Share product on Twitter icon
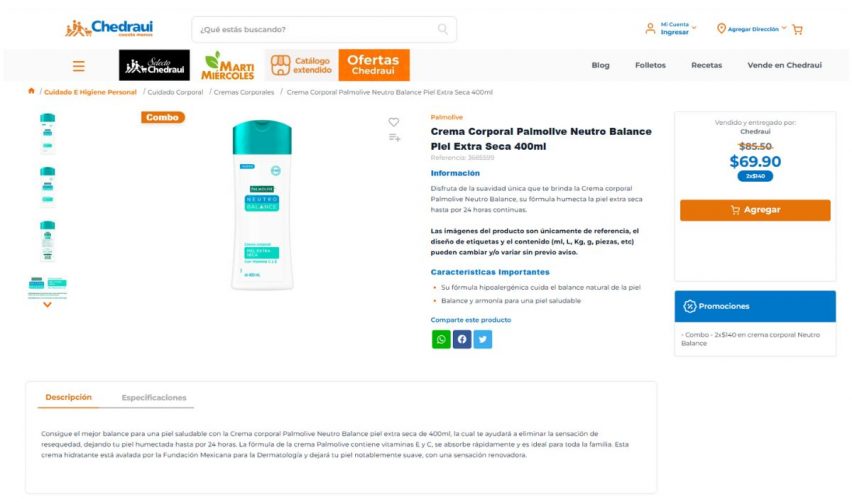The width and height of the screenshot is (852, 502). click(x=483, y=339)
